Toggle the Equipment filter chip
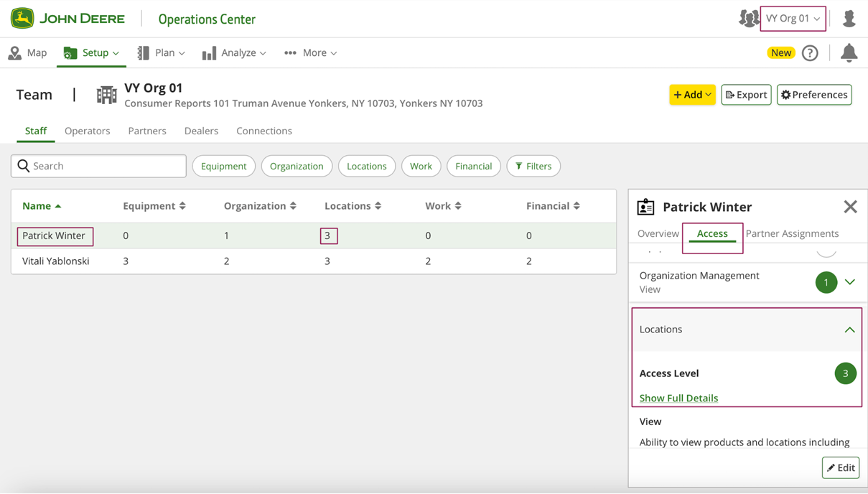Image resolution: width=868 pixels, height=494 pixels. 223,166
